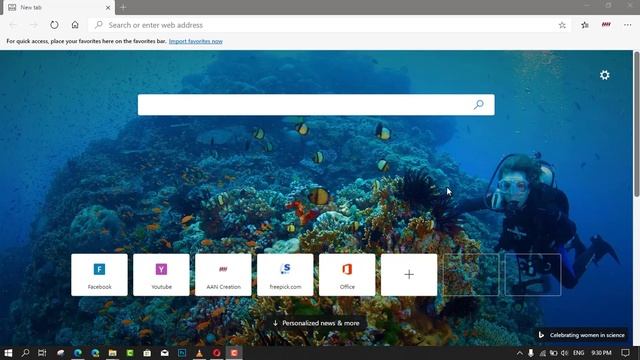This screenshot has width=640, height=360.
Task: Click the microphone tray icon
Action: pyautogui.click(x=531, y=353)
